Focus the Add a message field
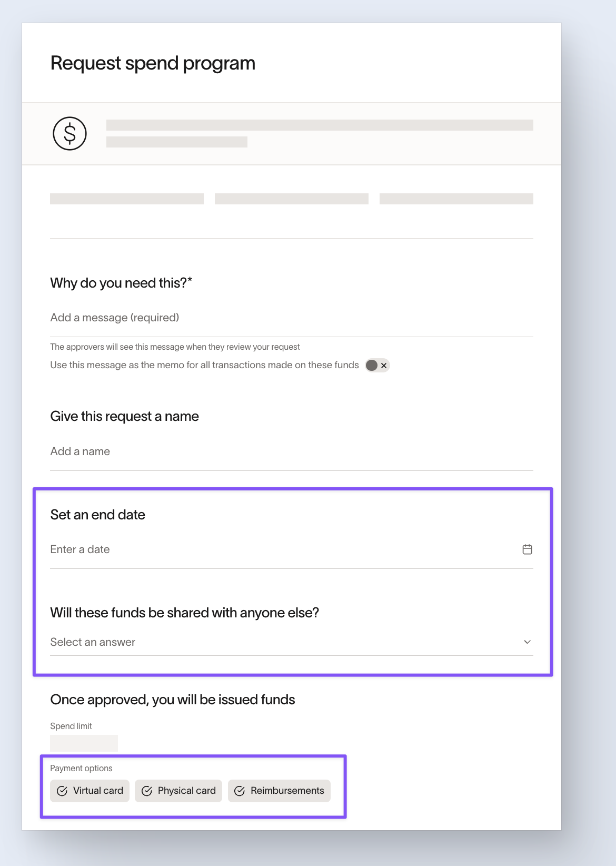Screen dimensions: 616x866 point(292,318)
